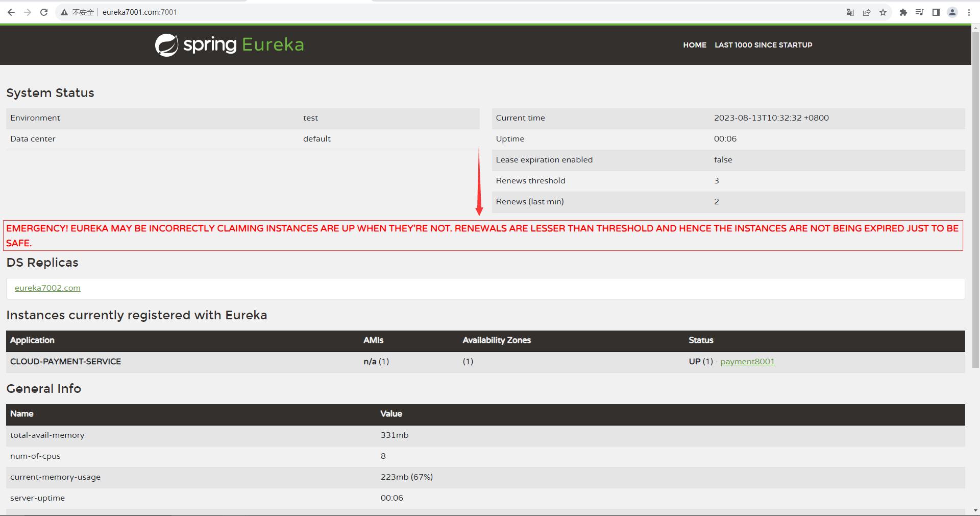Select CLOUD-PAYMENT-SERVICE application name
980x516 pixels.
66,362
